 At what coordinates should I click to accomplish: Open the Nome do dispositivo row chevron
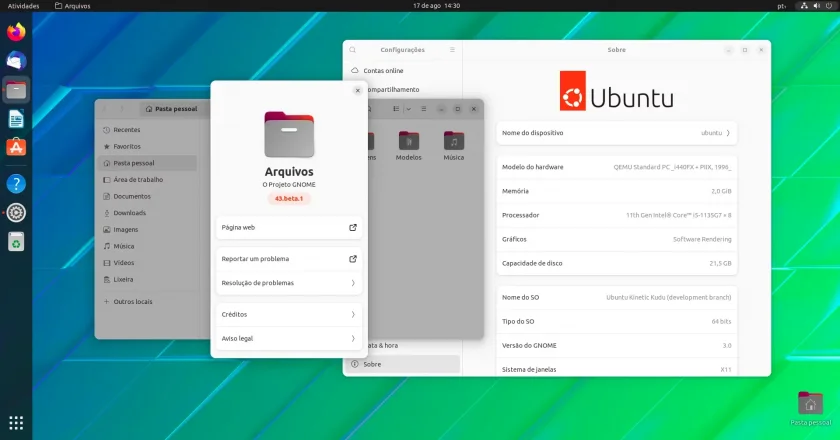tap(728, 133)
